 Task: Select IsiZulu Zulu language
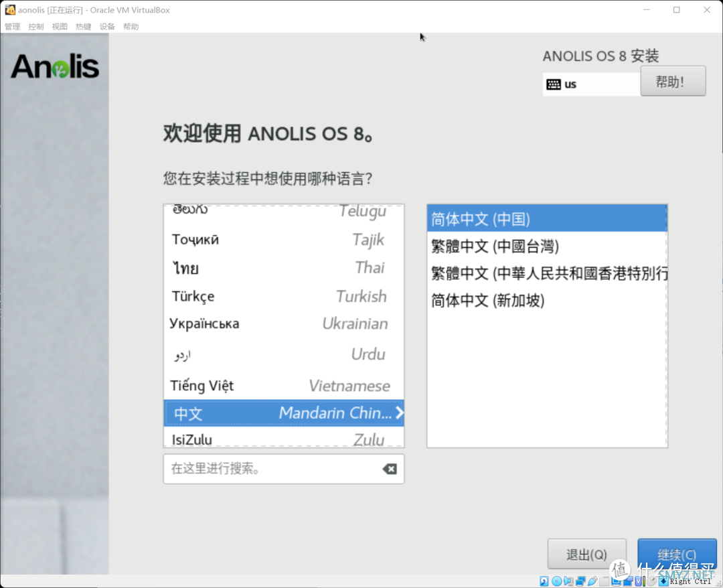point(284,438)
